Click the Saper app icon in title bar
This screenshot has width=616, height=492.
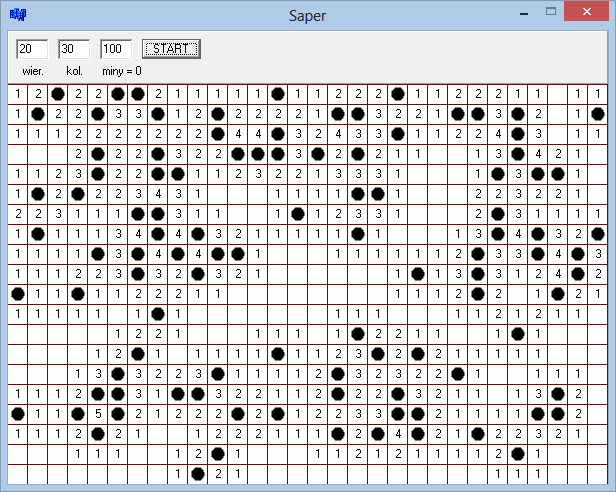click(18, 16)
